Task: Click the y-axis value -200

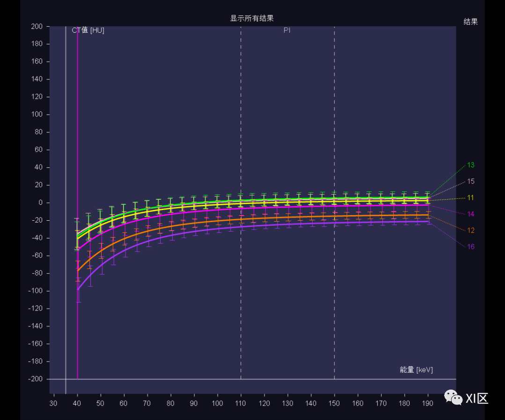Action: (x=35, y=379)
